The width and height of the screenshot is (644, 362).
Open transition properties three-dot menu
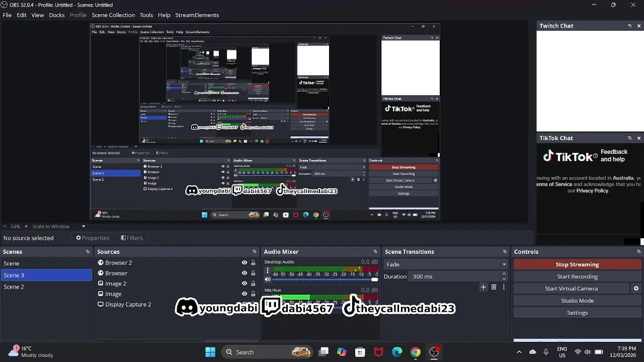click(x=504, y=287)
